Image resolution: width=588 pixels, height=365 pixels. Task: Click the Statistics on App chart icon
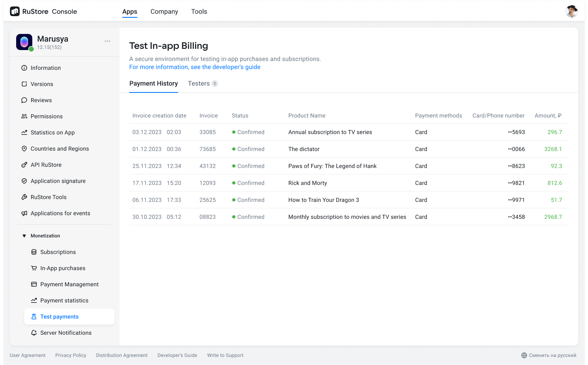tap(24, 132)
